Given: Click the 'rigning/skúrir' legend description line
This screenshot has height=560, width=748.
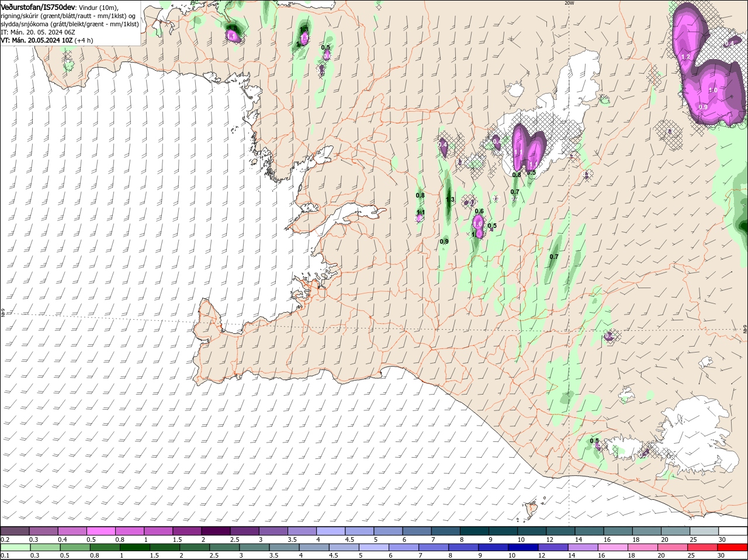Looking at the screenshot, I should tap(69, 16).
